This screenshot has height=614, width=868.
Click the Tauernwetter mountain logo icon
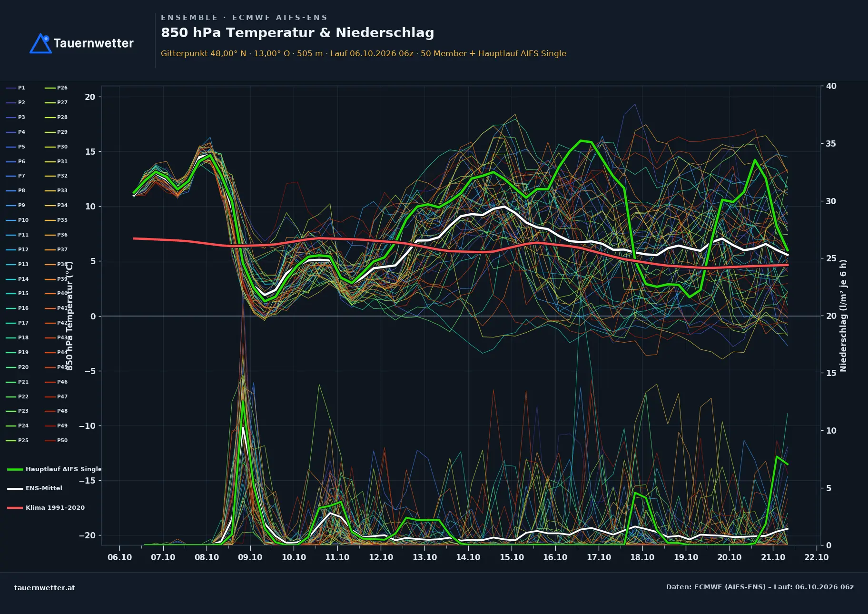click(40, 43)
